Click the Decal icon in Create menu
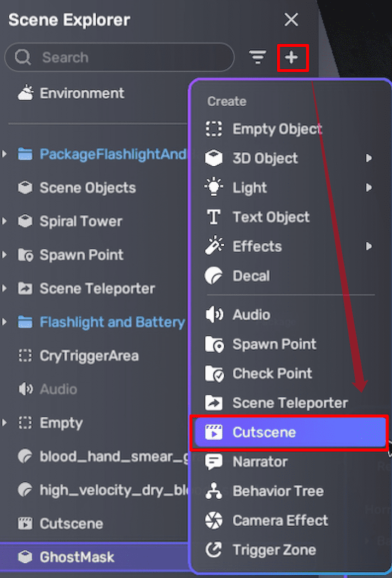This screenshot has width=392, height=578. [214, 276]
